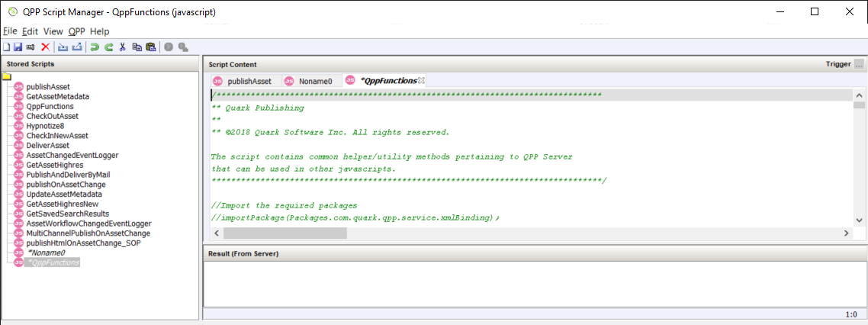Save the script using the floppy disk icon
Screen dimensions: 868x325
(x=17, y=47)
